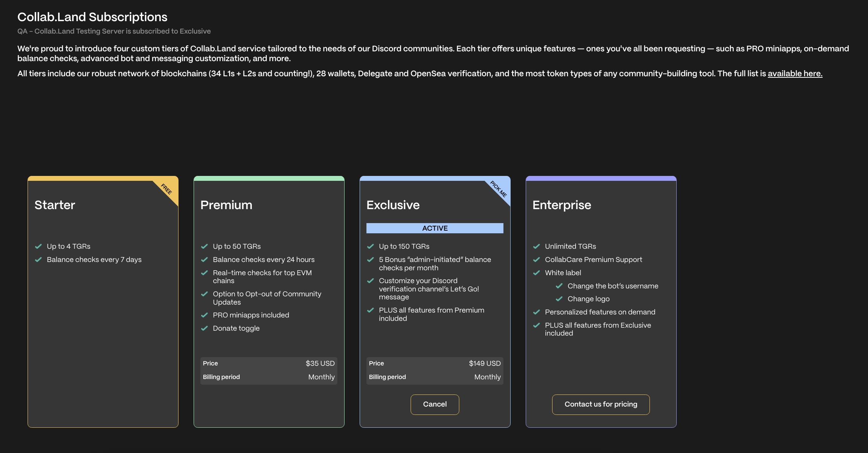The height and width of the screenshot is (453, 868).
Task: Click checkmark beside 'Option to Opt-out of Community Updates'
Action: pyautogui.click(x=204, y=294)
